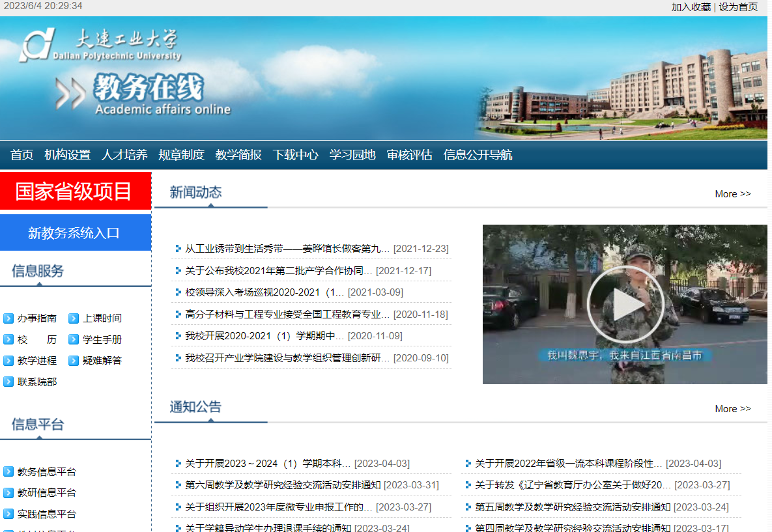Open the 人才培养 section
Image resolution: width=772 pixels, height=532 pixels.
(125, 155)
